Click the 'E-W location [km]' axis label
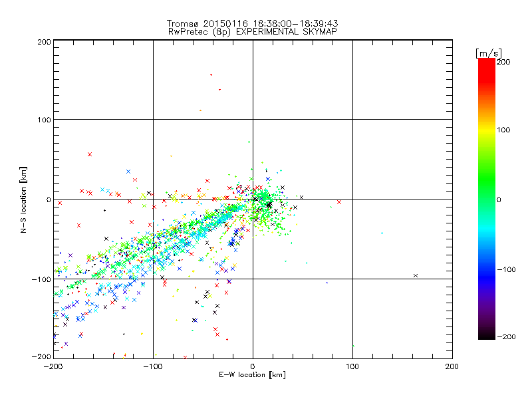This screenshot has width=532, height=399. point(252,375)
